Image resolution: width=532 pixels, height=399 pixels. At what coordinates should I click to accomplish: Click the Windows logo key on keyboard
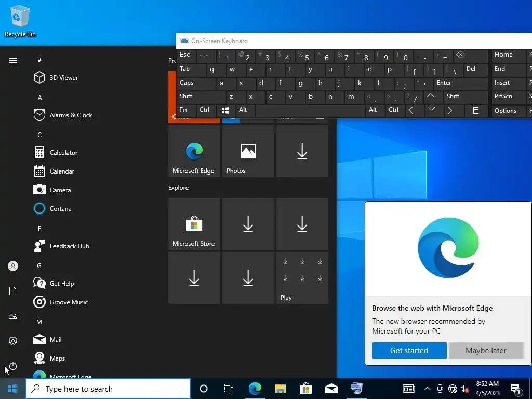tap(225, 110)
